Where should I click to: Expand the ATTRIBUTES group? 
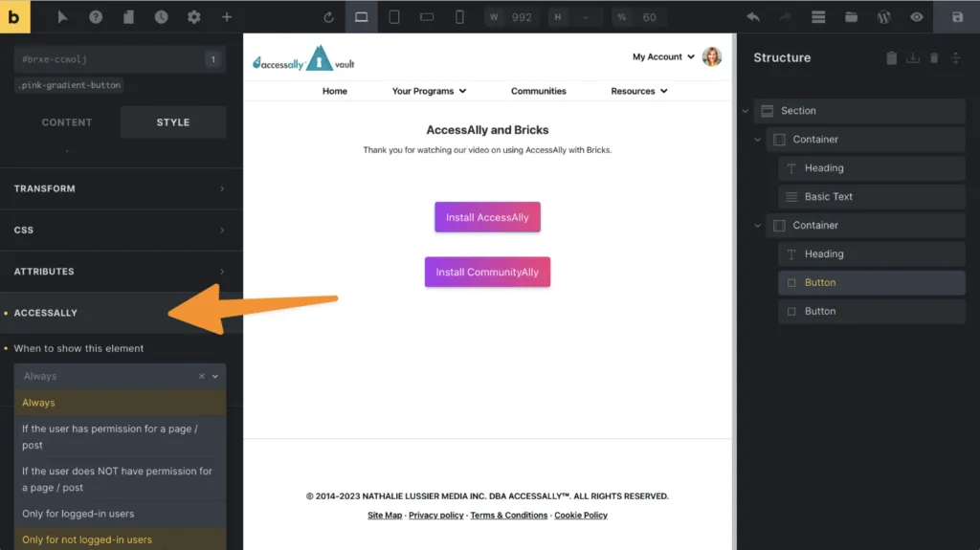122,272
